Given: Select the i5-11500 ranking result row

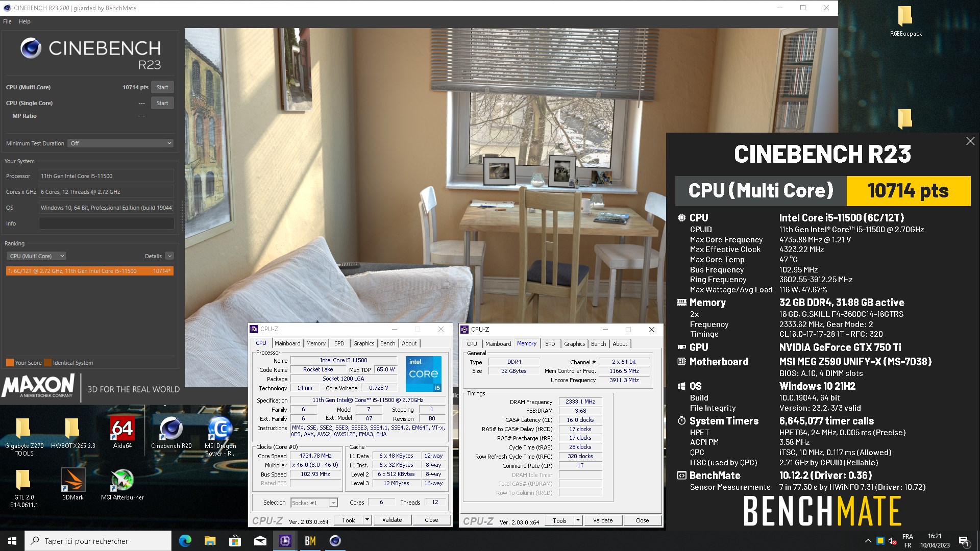Looking at the screenshot, I should click(x=90, y=271).
